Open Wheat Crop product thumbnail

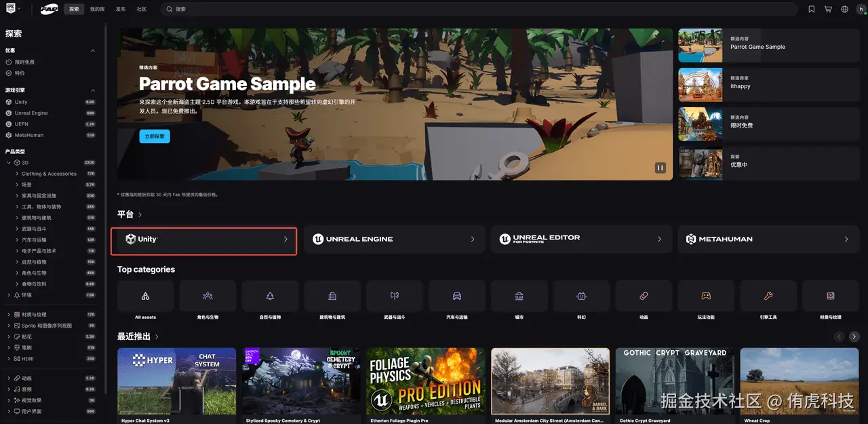coord(800,381)
